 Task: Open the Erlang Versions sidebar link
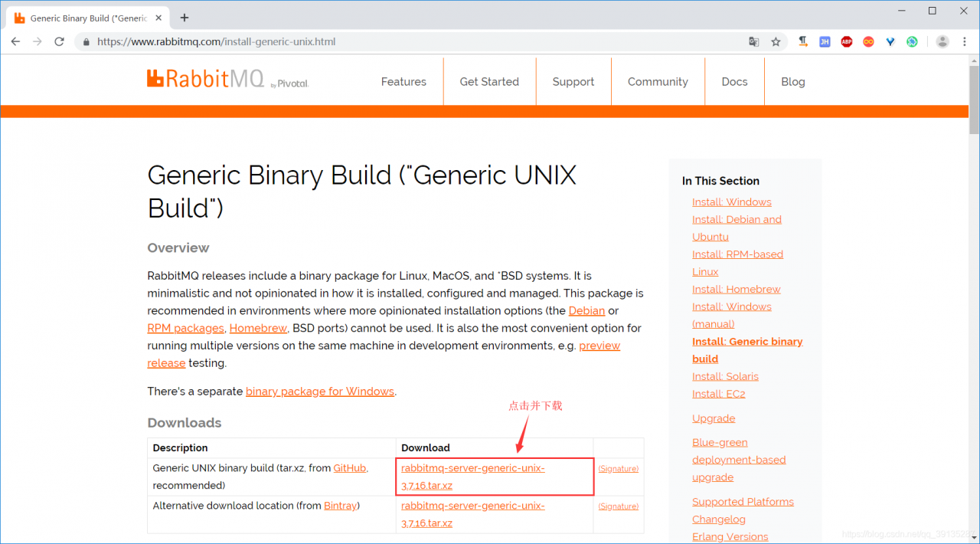(730, 537)
